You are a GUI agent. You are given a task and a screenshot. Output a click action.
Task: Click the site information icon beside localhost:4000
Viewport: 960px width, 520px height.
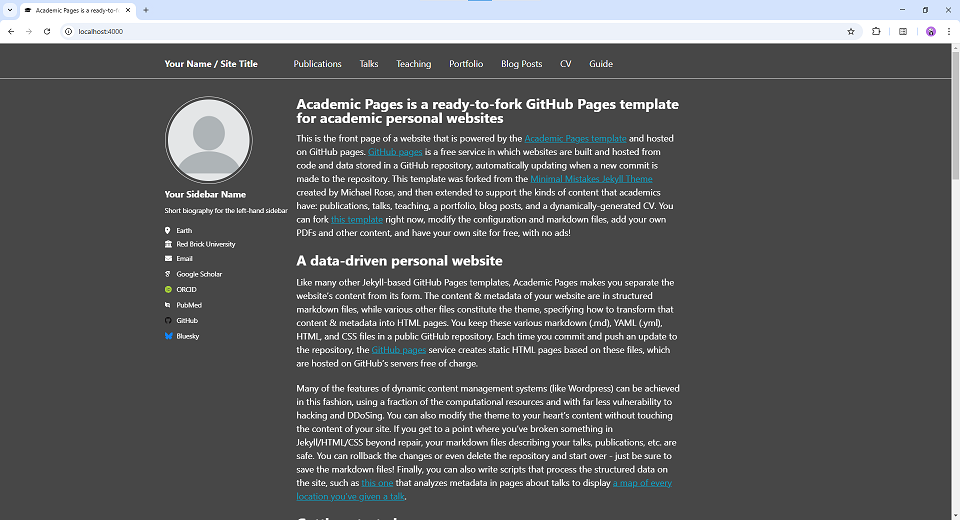tap(69, 31)
